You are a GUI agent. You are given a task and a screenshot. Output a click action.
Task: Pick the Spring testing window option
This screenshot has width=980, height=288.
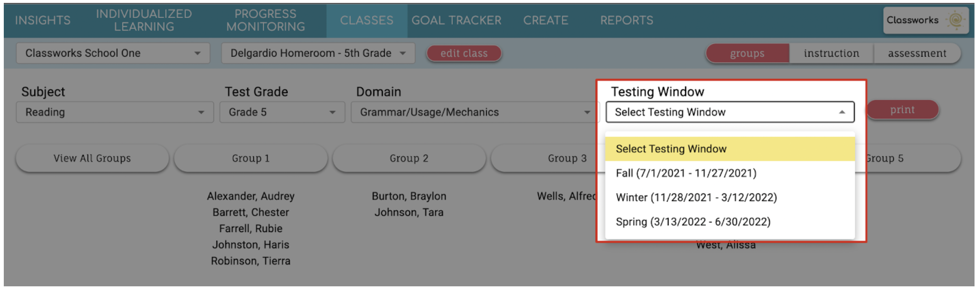tap(693, 222)
